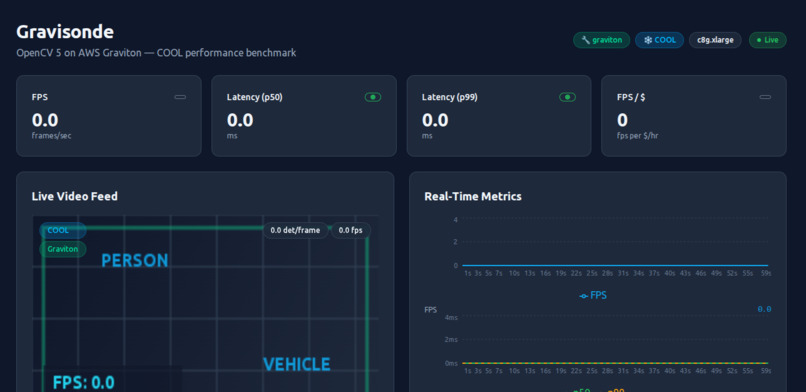Toggle the FPS card status indicator
Screen dimensions: 806x392
[180, 97]
